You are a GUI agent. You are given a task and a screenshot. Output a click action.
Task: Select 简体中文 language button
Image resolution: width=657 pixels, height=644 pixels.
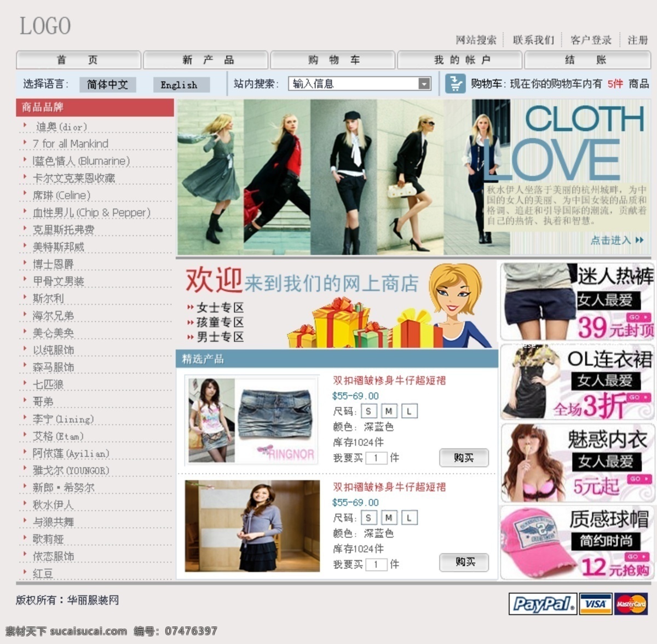click(x=107, y=84)
